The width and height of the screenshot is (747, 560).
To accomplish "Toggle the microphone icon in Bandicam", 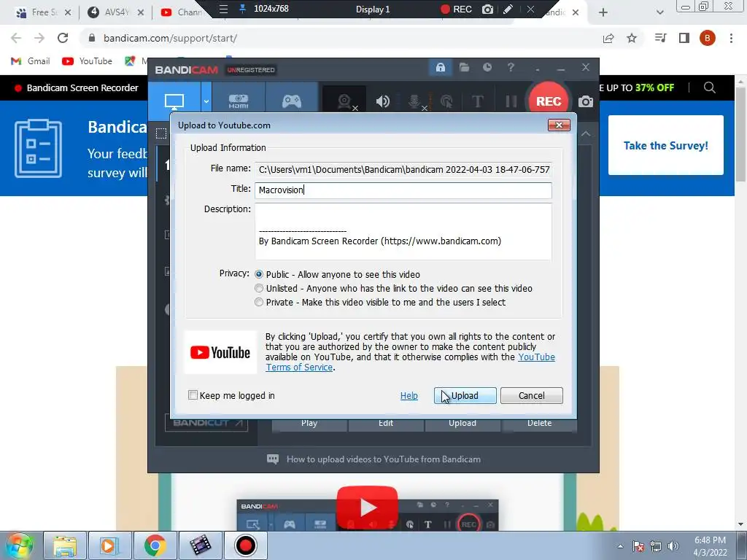I will tap(415, 101).
